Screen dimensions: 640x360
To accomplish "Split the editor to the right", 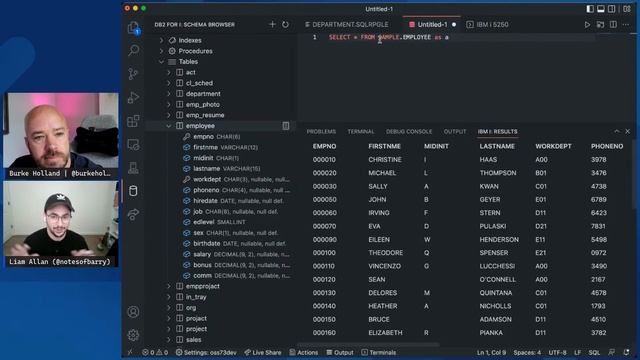I will coord(613,24).
